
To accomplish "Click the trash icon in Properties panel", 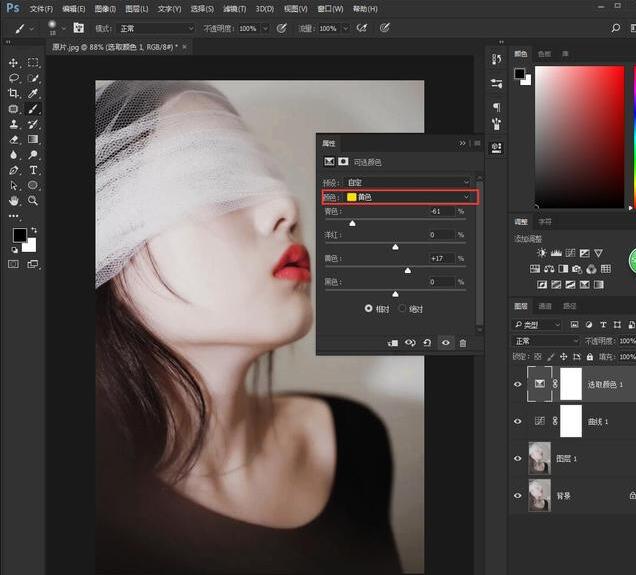I will click(462, 343).
